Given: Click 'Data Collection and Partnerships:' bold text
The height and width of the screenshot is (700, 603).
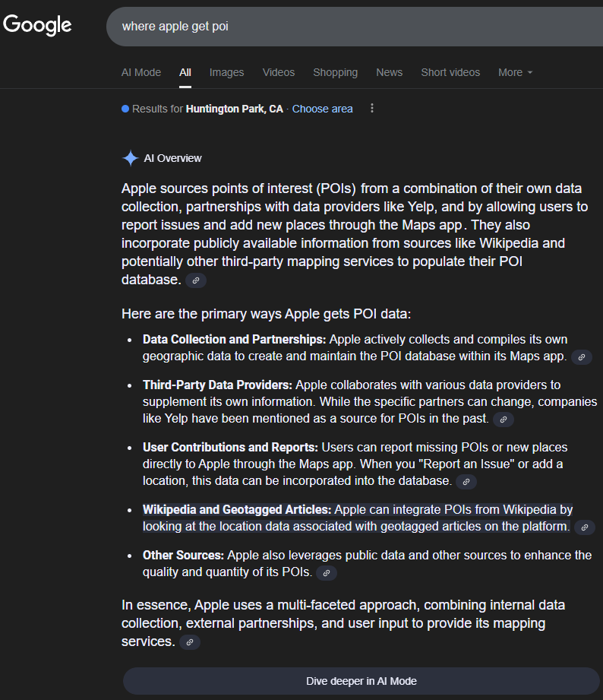Looking at the screenshot, I should click(x=234, y=339).
